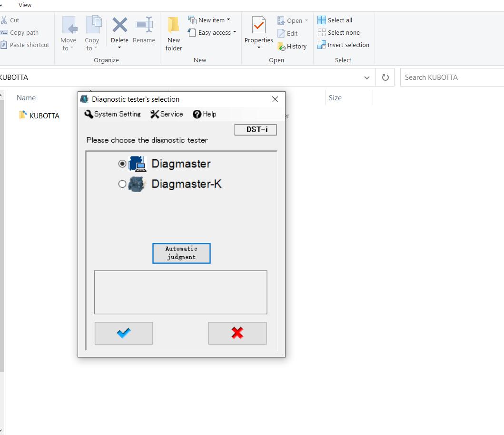Sort files by the Size column
504x435 pixels.
pyautogui.click(x=335, y=98)
